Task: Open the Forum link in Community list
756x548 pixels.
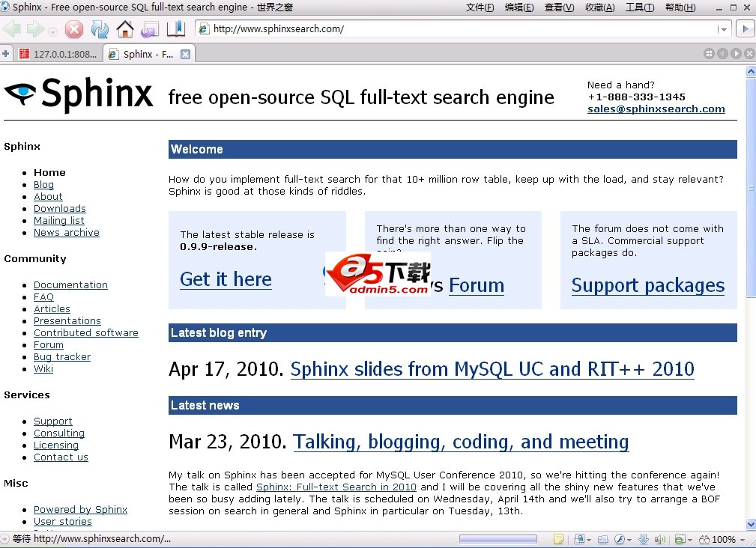Action: (48, 345)
